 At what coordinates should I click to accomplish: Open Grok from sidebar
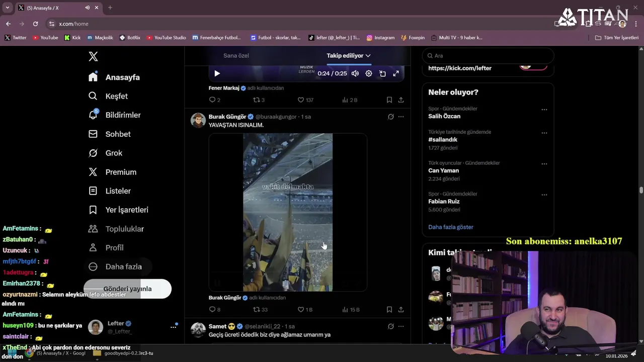(106, 153)
